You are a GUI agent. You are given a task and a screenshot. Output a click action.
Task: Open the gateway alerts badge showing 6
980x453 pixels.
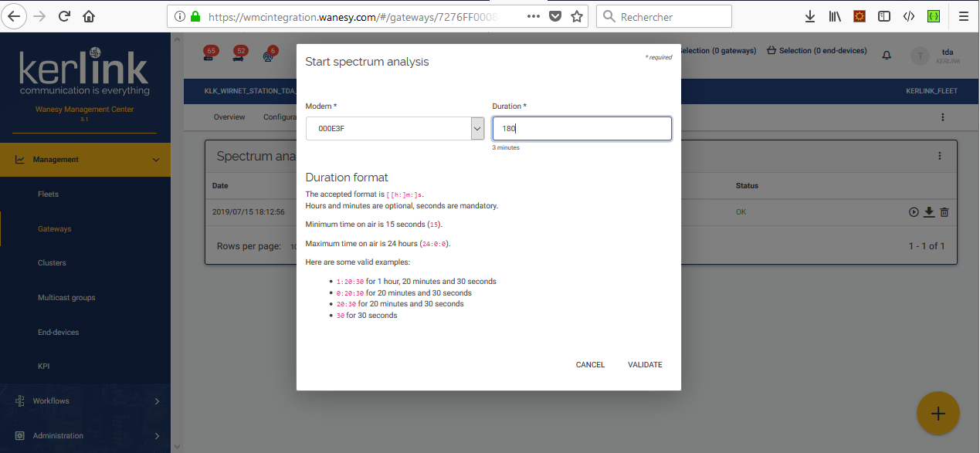click(x=270, y=54)
